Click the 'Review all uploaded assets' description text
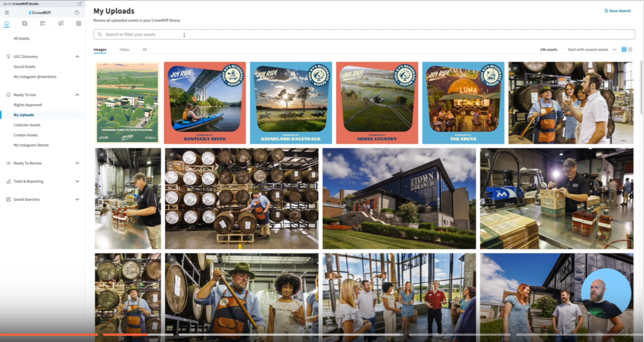The height and width of the screenshot is (342, 644). pyautogui.click(x=137, y=21)
